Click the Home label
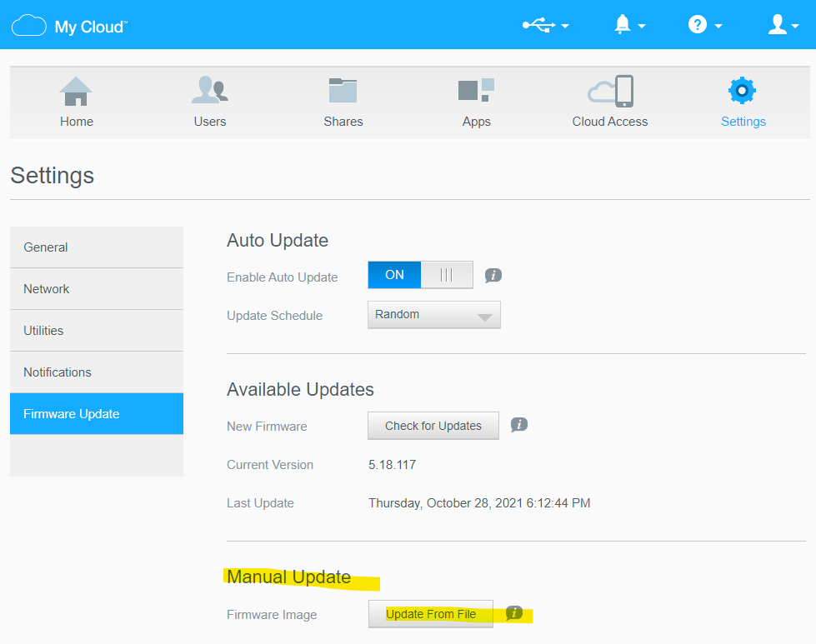 click(77, 121)
